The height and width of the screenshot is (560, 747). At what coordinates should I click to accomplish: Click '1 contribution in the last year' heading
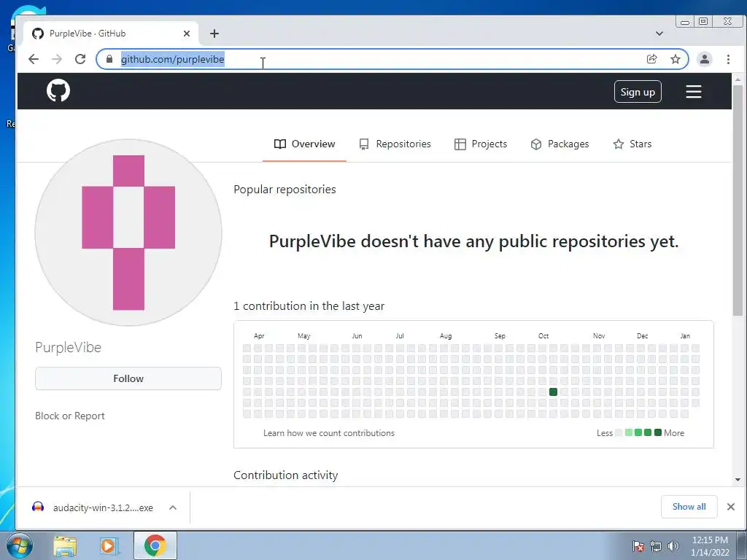tap(309, 306)
